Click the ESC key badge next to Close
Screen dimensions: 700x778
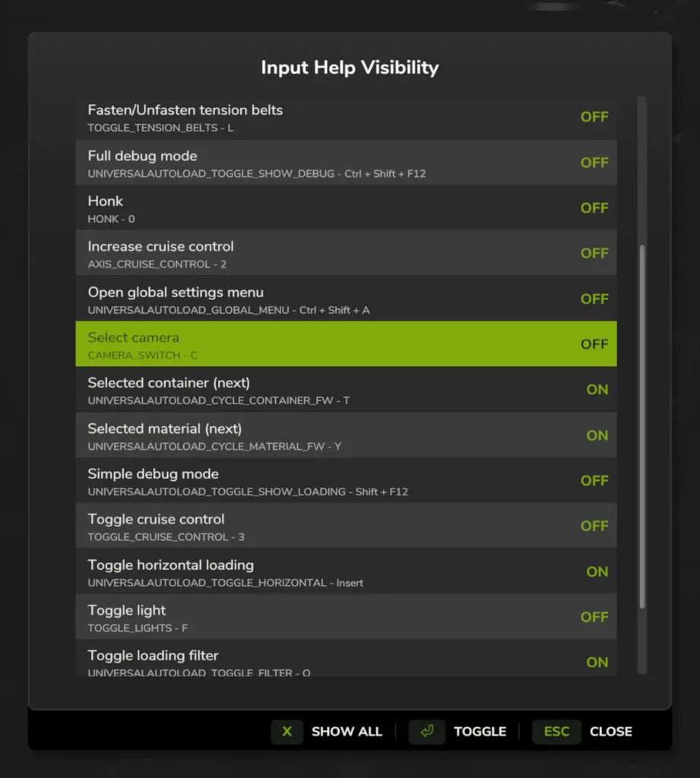[x=556, y=732]
